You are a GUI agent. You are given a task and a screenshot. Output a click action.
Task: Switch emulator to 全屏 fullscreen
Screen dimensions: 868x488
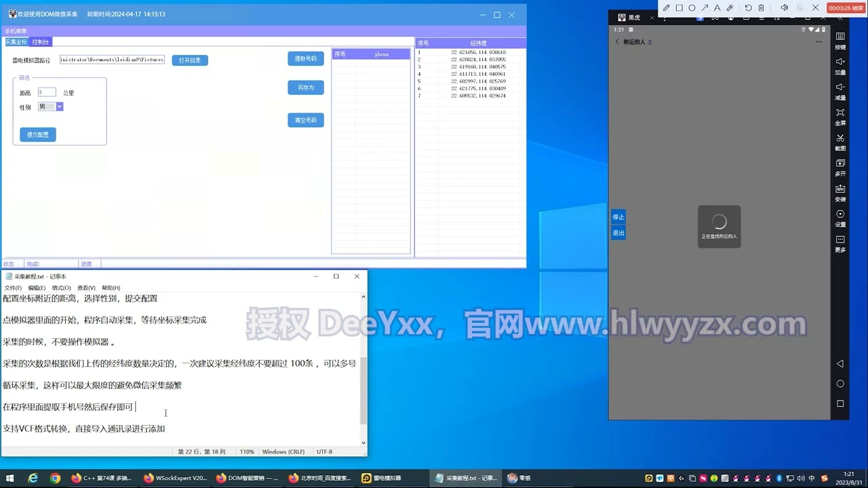(840, 116)
